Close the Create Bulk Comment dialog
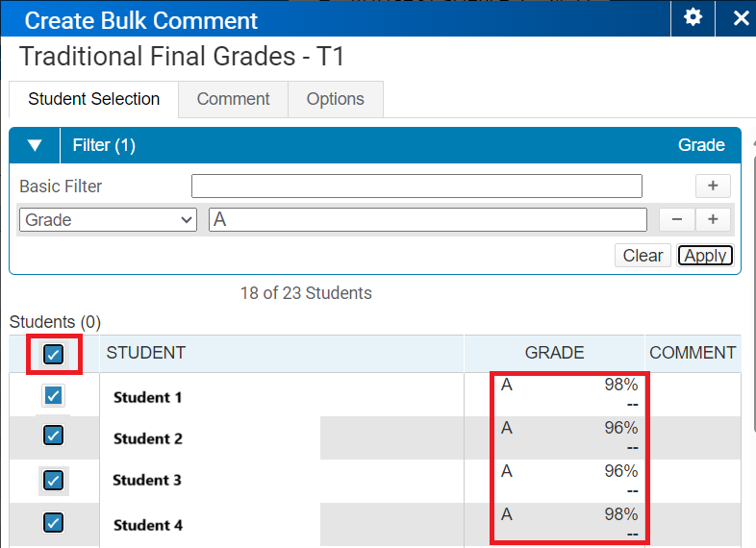Image resolution: width=756 pixels, height=548 pixels. click(741, 18)
